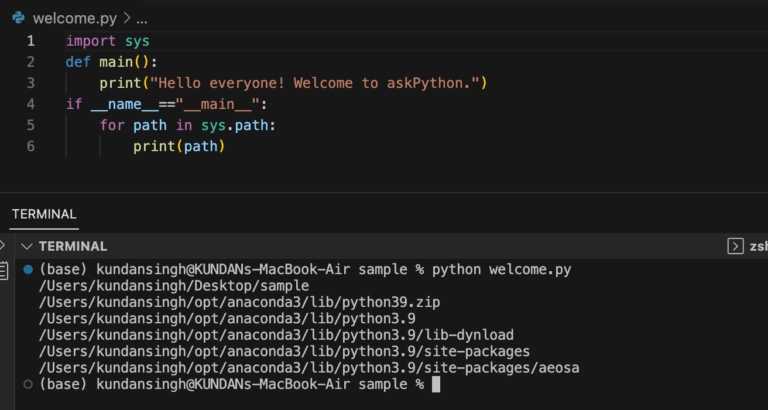Click the 'import sys' code line
The width and height of the screenshot is (768, 410).
point(107,41)
